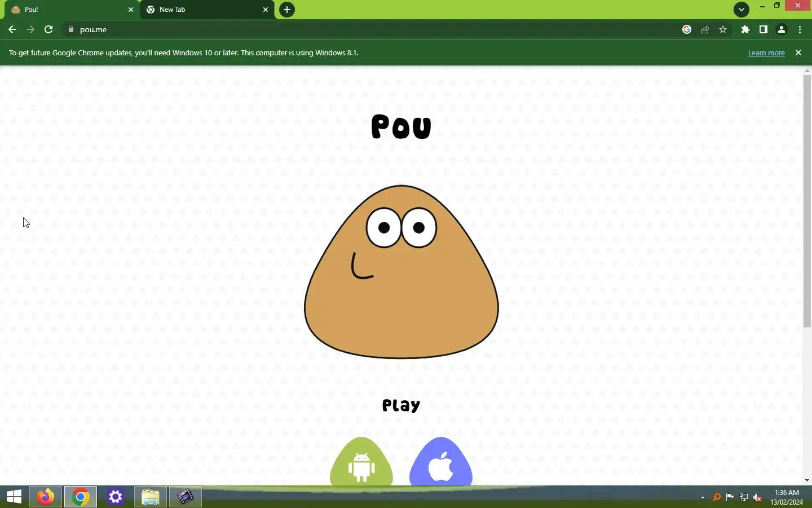Click scrollbar down arrow

807,480
